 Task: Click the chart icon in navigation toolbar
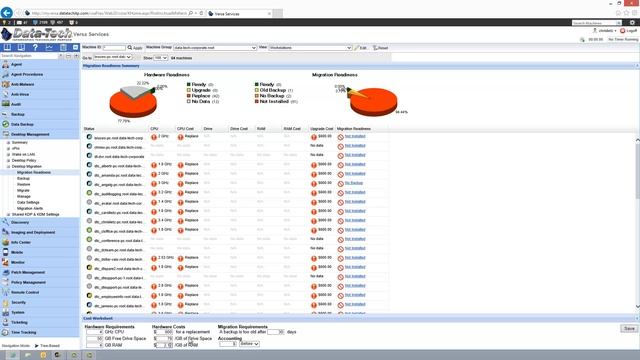[x=49, y=48]
